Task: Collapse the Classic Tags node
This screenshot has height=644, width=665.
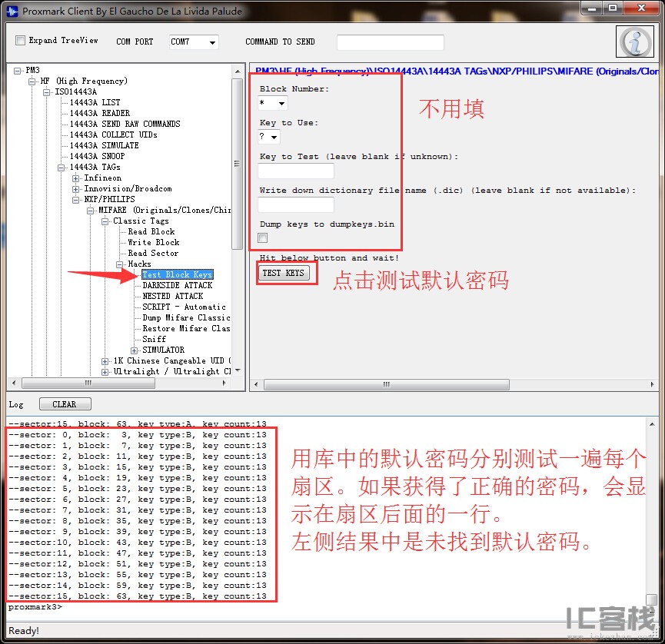Action: pos(105,221)
